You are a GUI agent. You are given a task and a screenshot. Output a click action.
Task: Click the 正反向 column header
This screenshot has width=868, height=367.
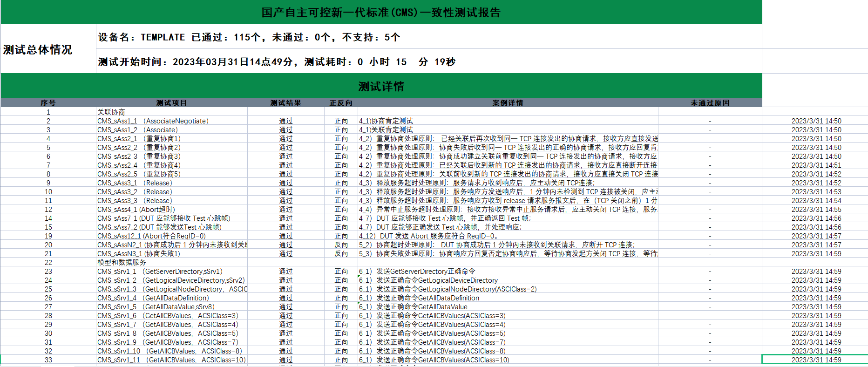tap(341, 103)
